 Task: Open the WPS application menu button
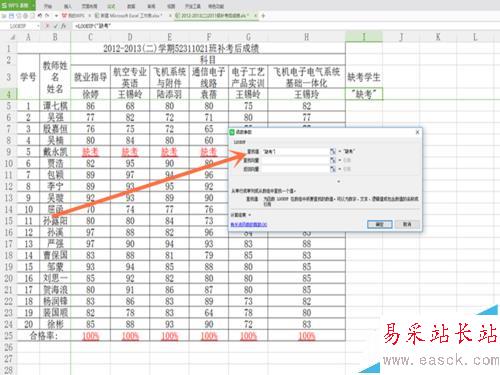click(x=17, y=5)
